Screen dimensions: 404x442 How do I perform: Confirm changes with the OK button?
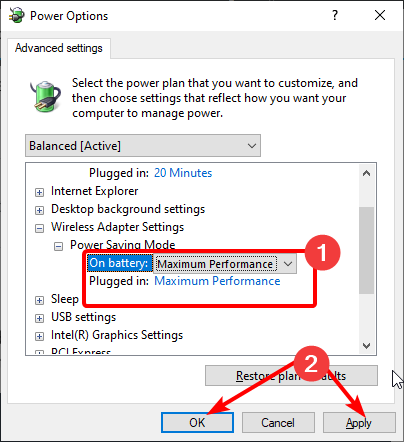click(x=197, y=423)
